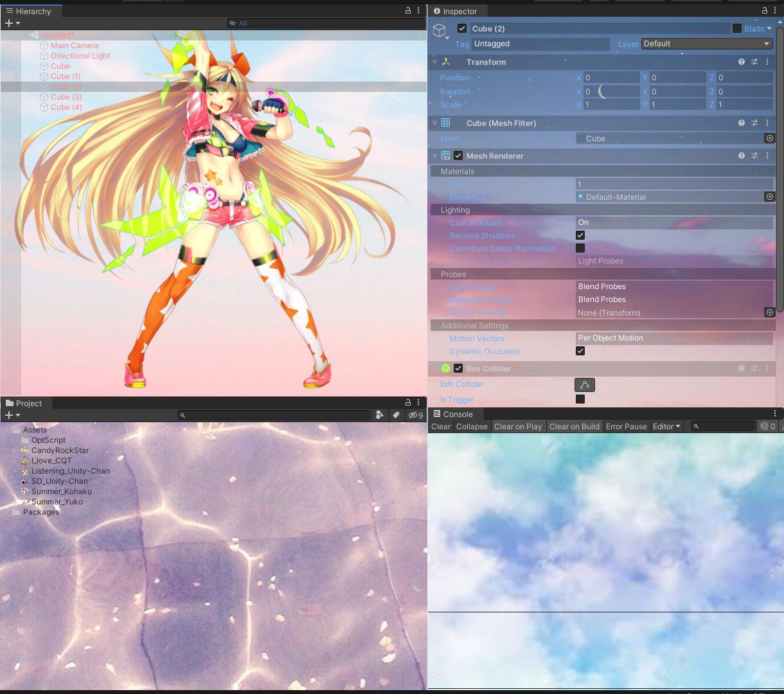Click the Clear button in the Console
This screenshot has height=694, width=784.
coord(440,426)
